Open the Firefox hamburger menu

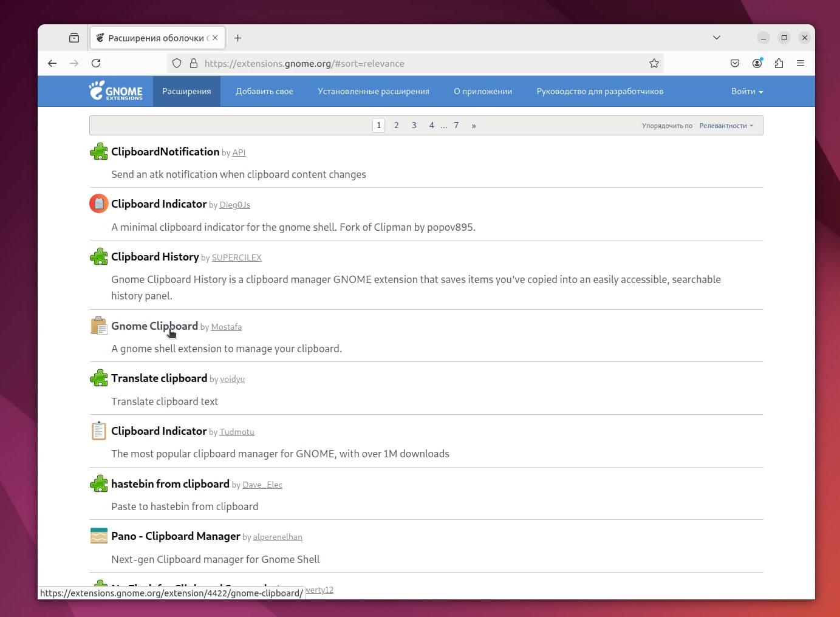(801, 63)
